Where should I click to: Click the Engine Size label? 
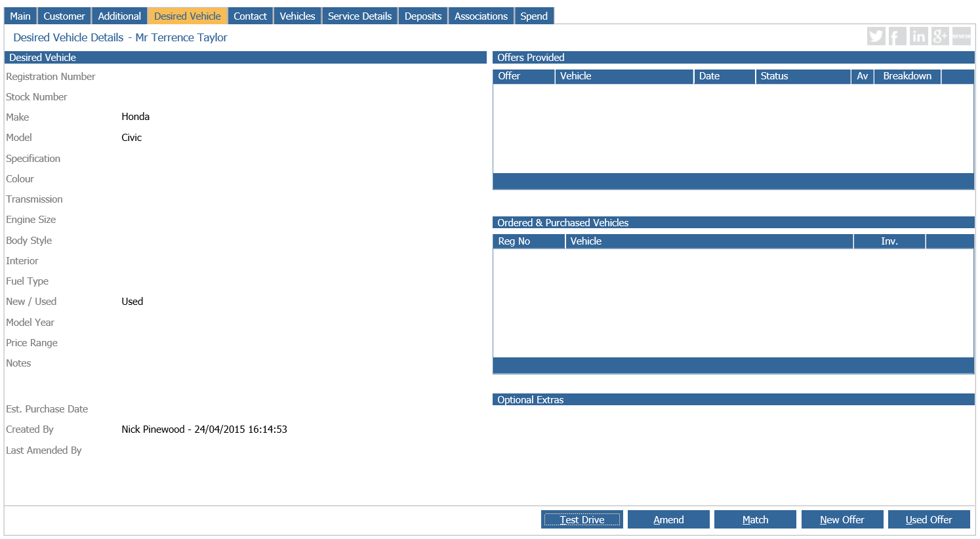(x=31, y=220)
